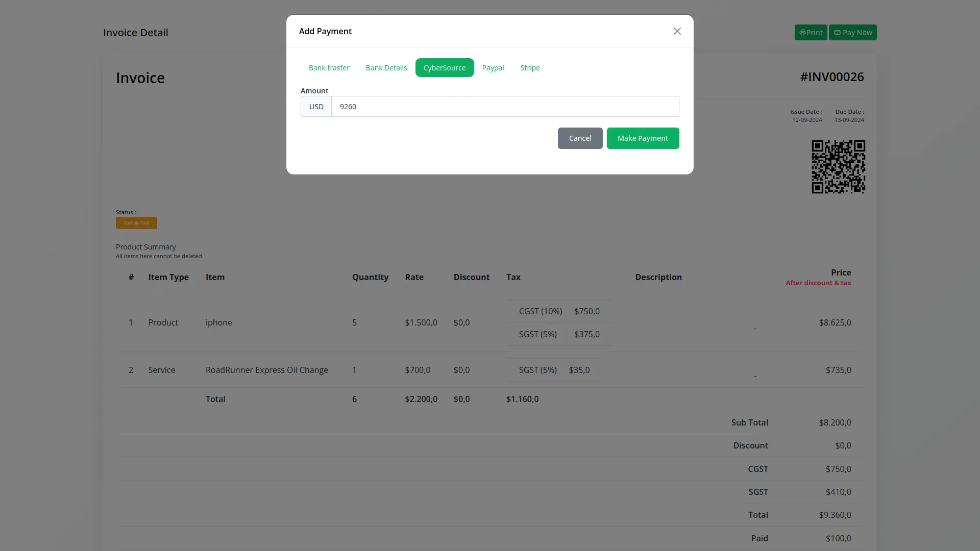Screen dimensions: 980x551
Task: Open the Stripe payment option
Action: click(x=530, y=67)
